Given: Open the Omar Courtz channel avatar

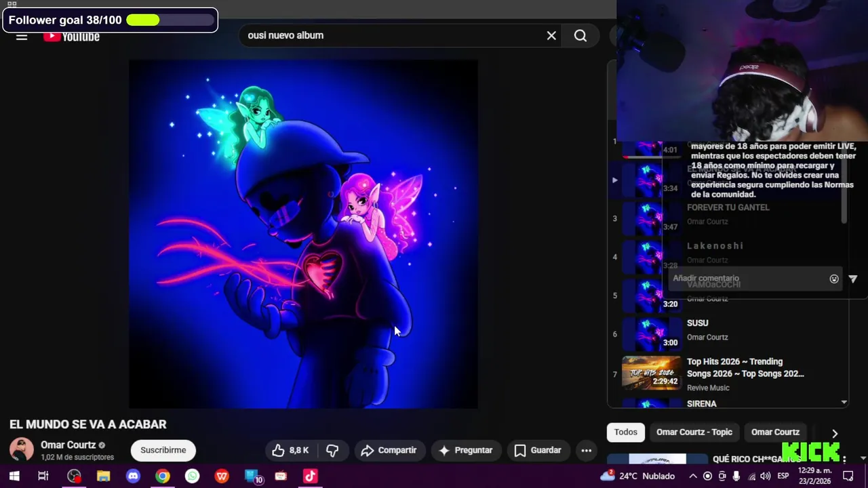Looking at the screenshot, I should [22, 450].
